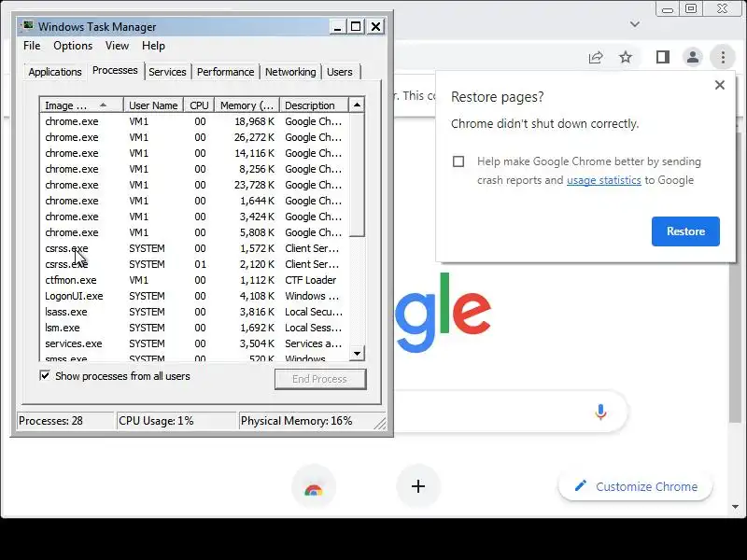The width and height of the screenshot is (747, 560).
Task: Enable sending crash reports checkbox
Action: pos(458,161)
